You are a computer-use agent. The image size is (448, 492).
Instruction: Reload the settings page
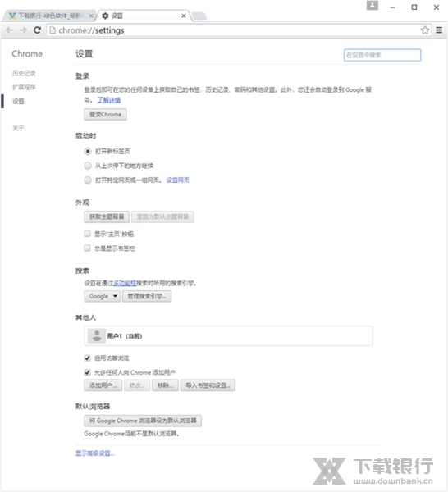point(38,30)
